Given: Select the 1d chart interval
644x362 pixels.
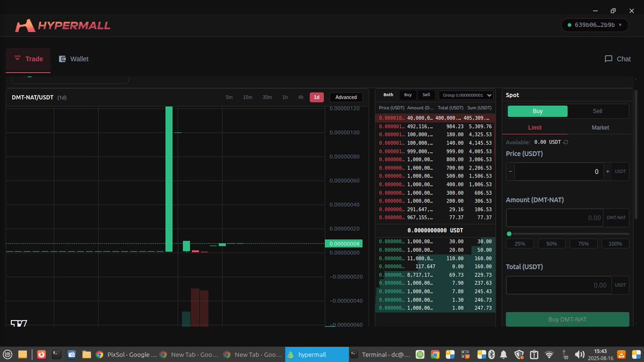Looking at the screenshot, I should tap(317, 97).
